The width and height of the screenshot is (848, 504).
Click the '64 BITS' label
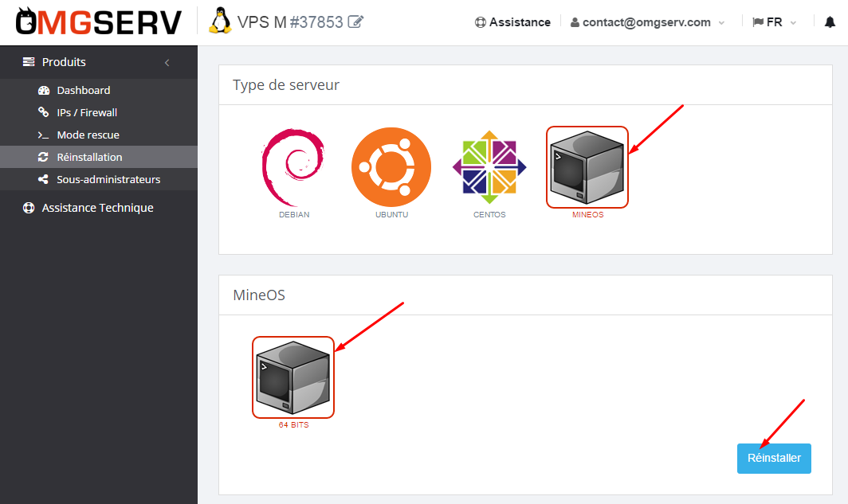(293, 424)
